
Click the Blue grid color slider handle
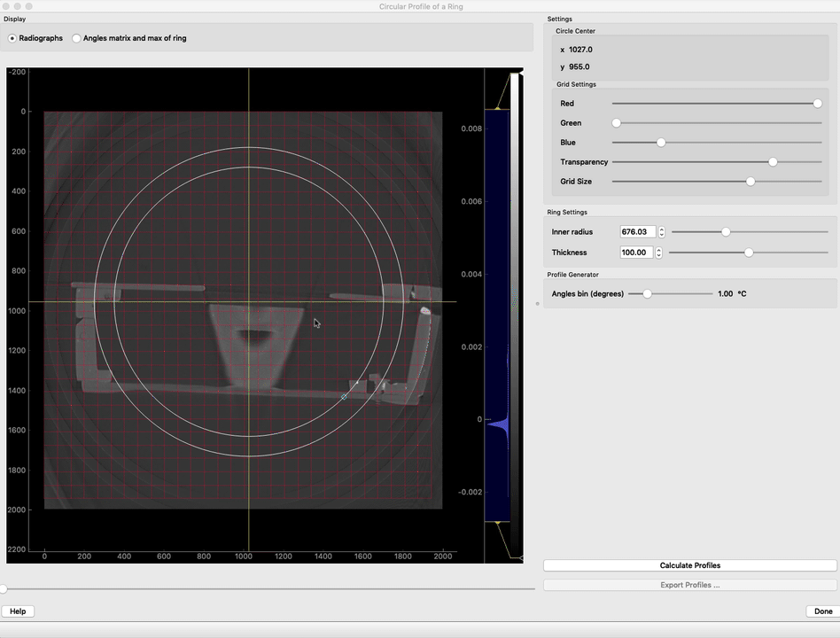(x=661, y=143)
